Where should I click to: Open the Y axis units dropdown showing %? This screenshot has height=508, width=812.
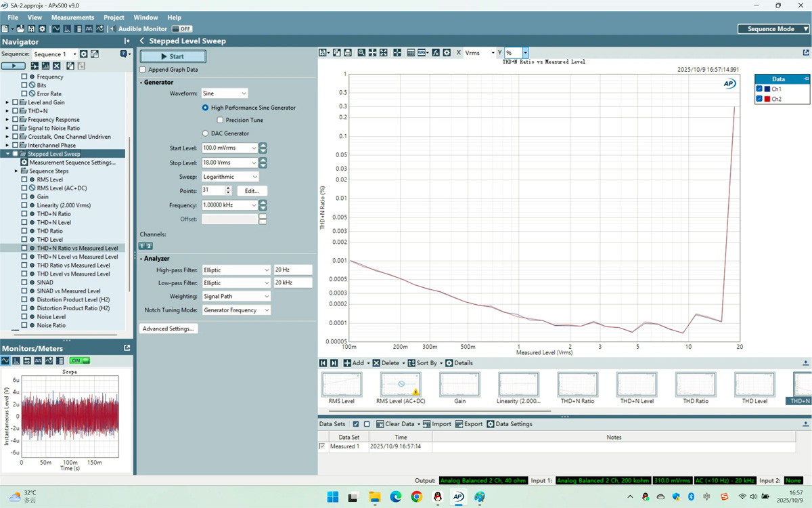pos(525,52)
